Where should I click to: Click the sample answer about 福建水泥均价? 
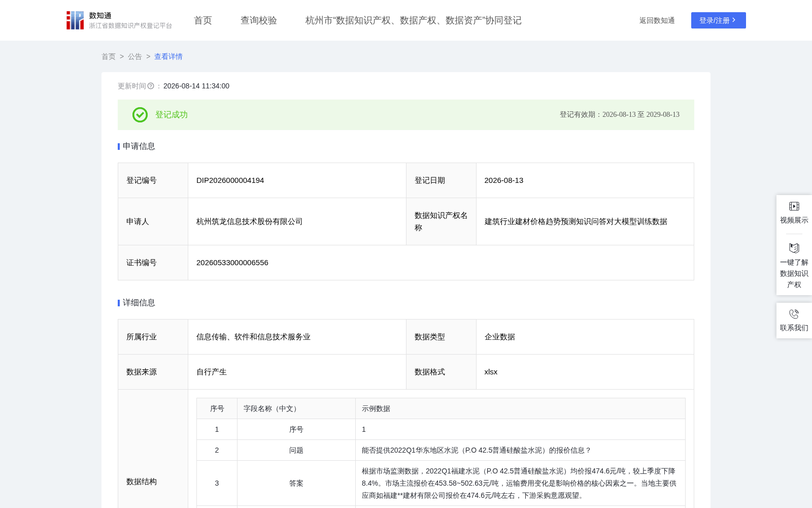click(520, 483)
